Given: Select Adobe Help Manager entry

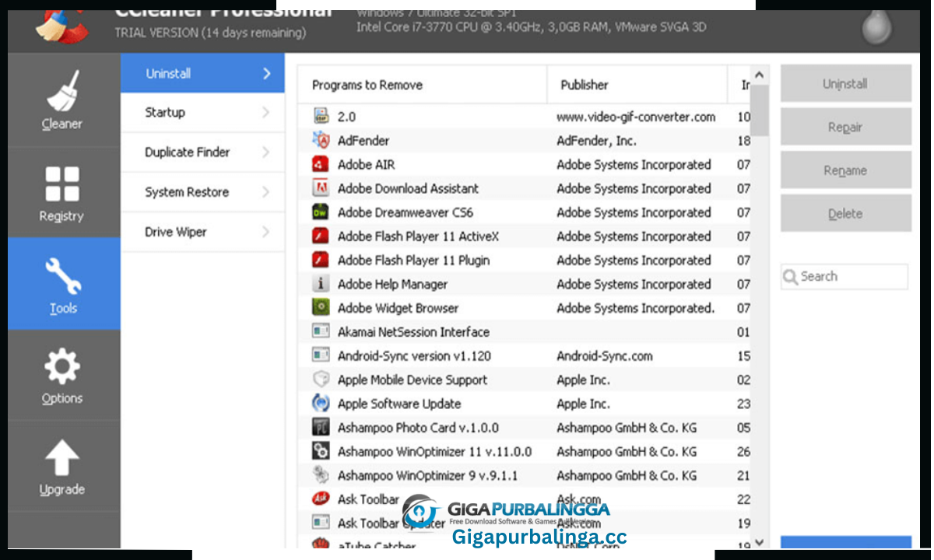Looking at the screenshot, I should (x=392, y=284).
